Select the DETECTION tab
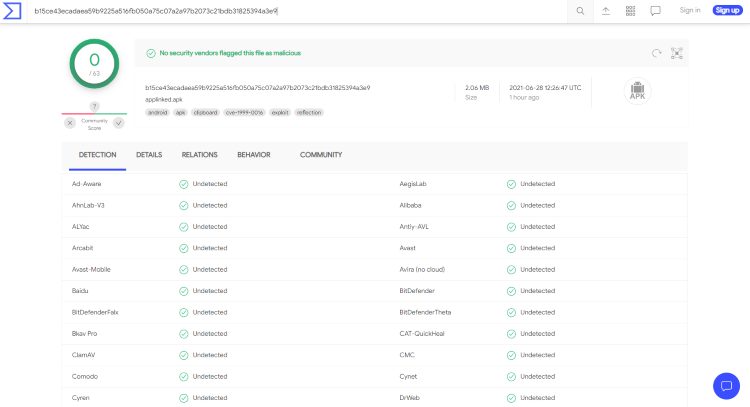This screenshot has height=407, width=750. [x=98, y=155]
